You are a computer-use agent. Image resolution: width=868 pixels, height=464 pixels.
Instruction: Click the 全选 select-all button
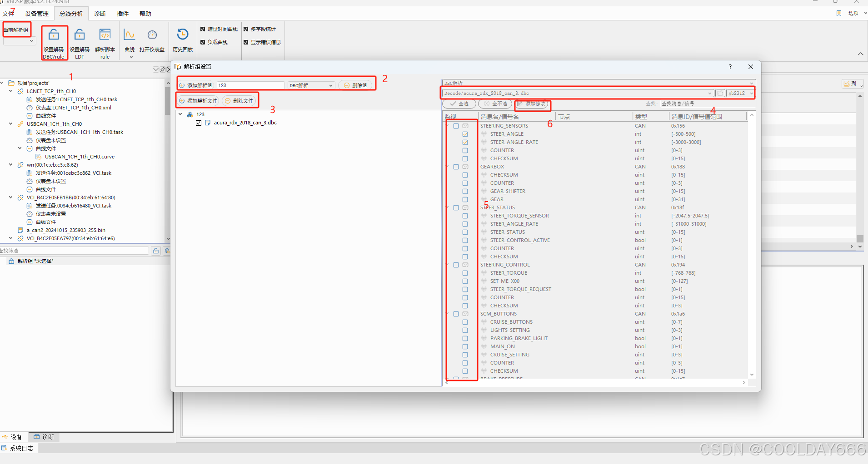coord(459,104)
